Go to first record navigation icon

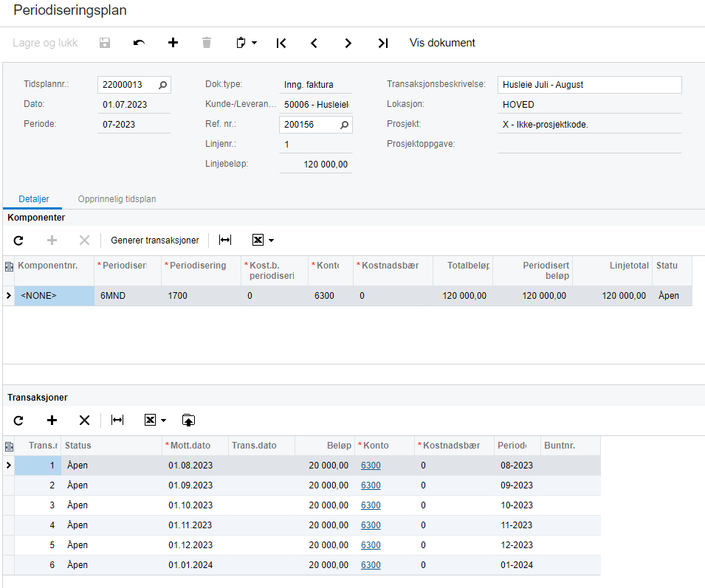coord(281,43)
